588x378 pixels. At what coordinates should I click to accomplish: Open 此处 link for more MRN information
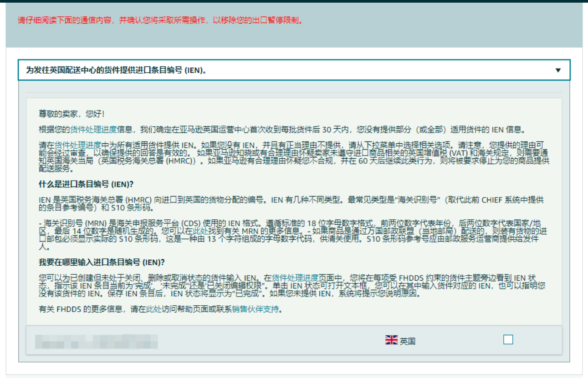point(201,231)
